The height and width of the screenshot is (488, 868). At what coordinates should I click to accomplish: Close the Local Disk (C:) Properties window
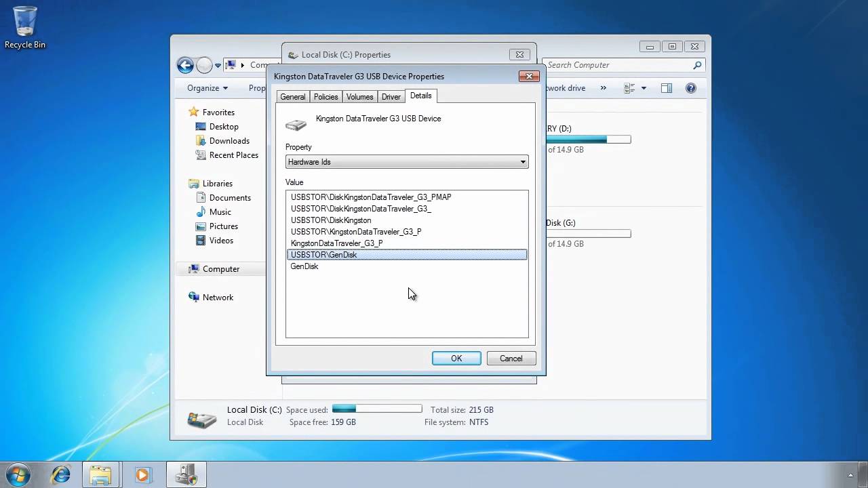pos(519,55)
